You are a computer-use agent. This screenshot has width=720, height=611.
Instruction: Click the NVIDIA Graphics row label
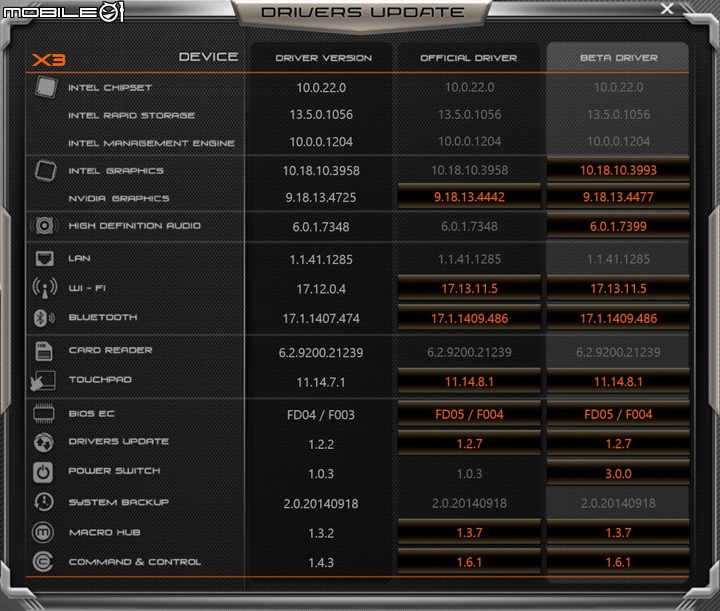click(118, 198)
